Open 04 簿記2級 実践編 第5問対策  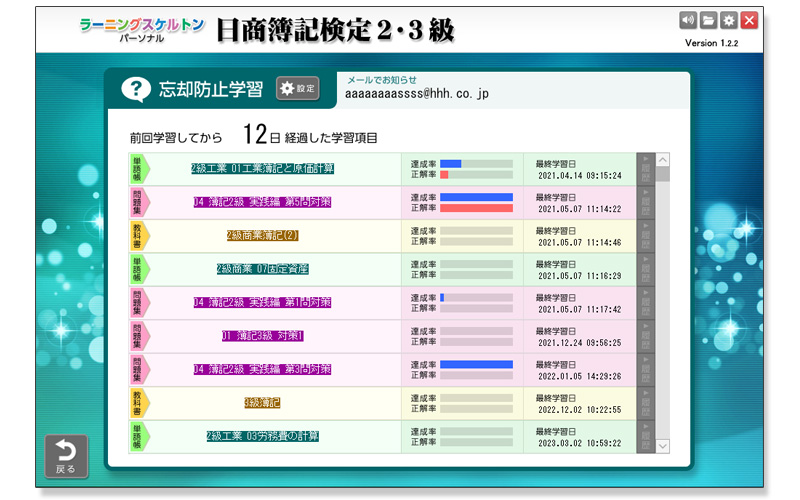tap(262, 202)
